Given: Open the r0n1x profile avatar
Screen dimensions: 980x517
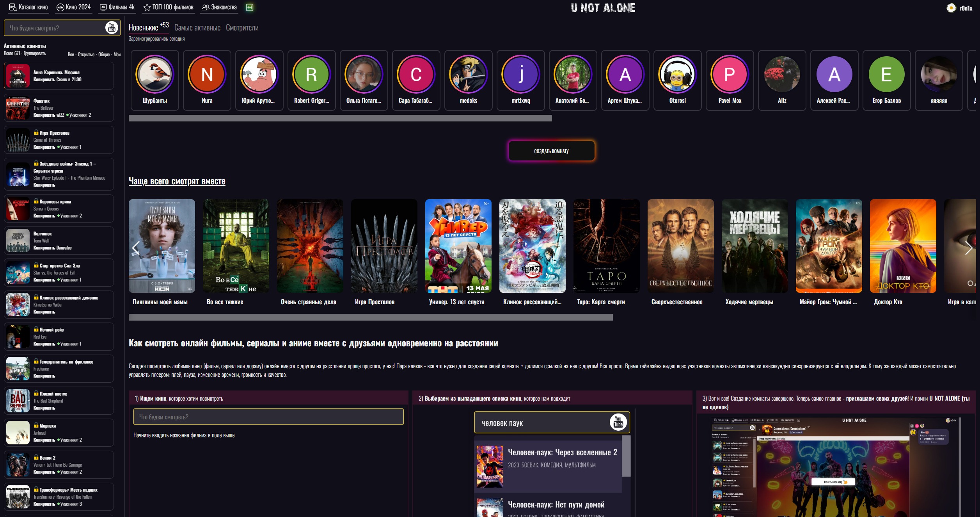Looking at the screenshot, I should pyautogui.click(x=951, y=8).
